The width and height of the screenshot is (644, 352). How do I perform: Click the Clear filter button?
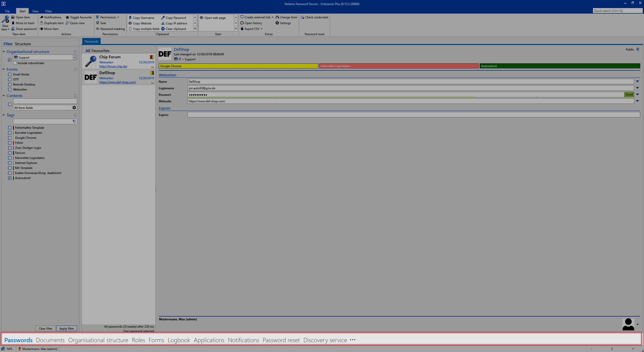point(46,328)
